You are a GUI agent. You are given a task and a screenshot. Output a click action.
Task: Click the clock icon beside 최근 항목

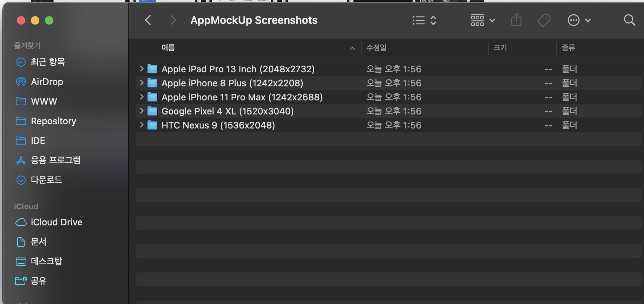(21, 62)
